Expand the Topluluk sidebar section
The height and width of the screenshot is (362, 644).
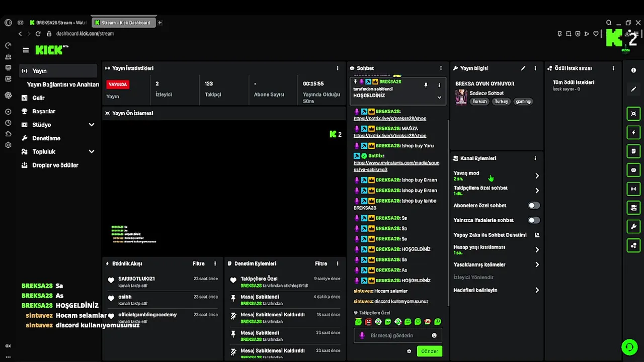pyautogui.click(x=92, y=151)
